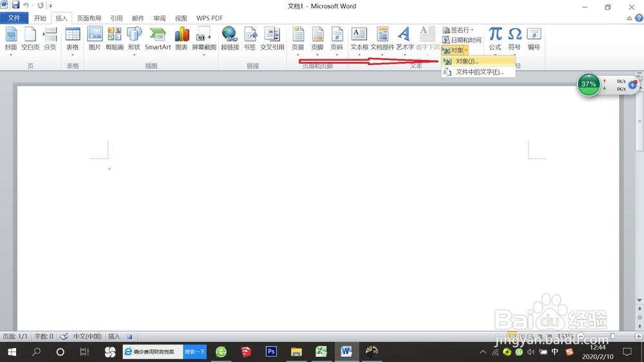The image size is (644, 362).
Task: Insert a SmartArt graphic
Action: [158, 39]
